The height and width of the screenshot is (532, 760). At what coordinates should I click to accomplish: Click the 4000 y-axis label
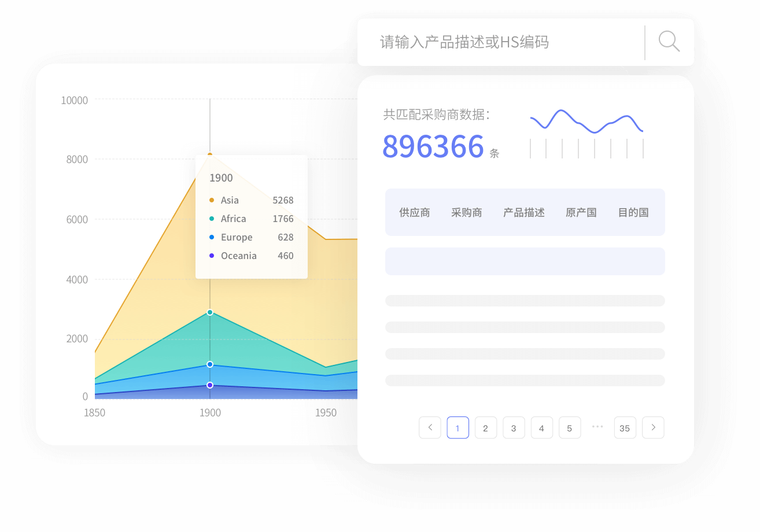(x=77, y=279)
